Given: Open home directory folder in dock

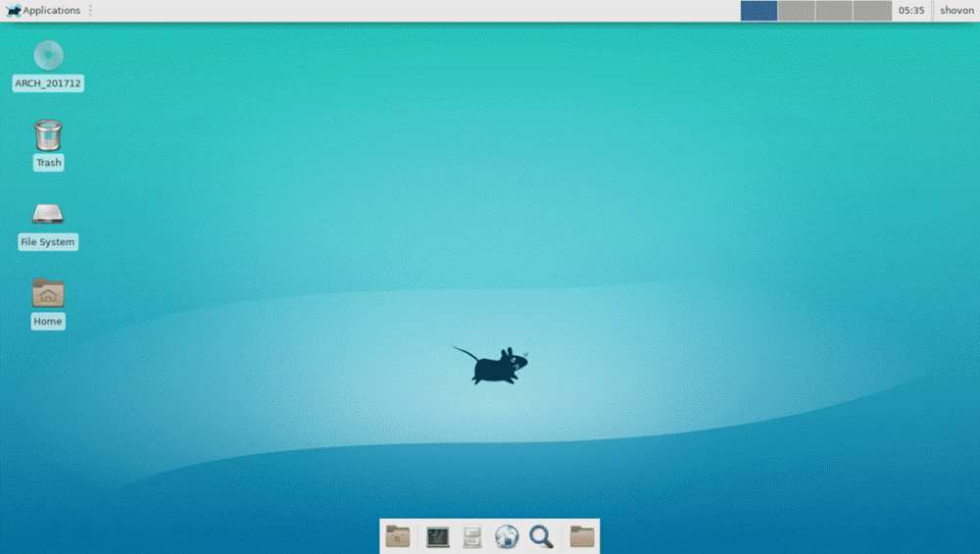Looking at the screenshot, I should click(x=582, y=536).
